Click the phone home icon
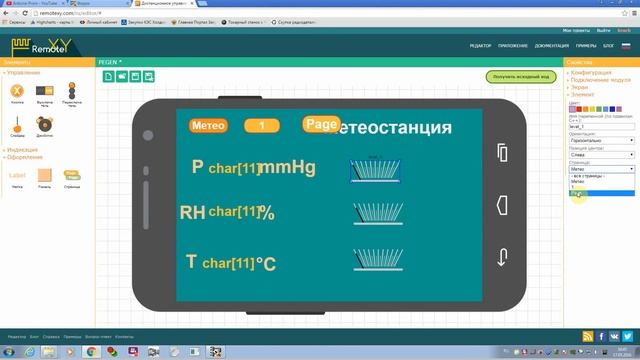 pos(502,205)
